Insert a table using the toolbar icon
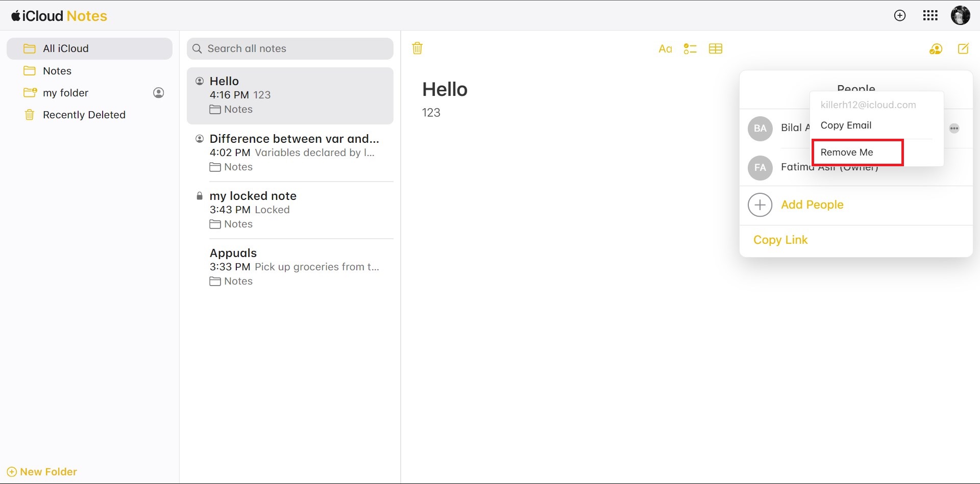 click(x=716, y=49)
